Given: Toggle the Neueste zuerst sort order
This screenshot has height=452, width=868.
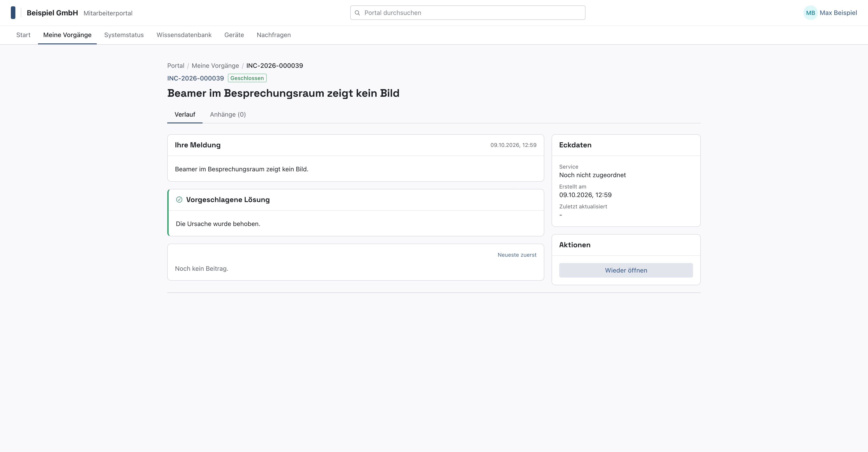Looking at the screenshot, I should [517, 255].
